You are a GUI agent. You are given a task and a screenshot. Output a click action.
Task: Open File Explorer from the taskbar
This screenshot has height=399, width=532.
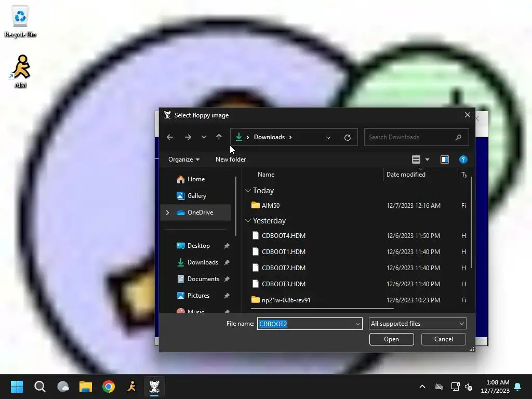pyautogui.click(x=86, y=387)
